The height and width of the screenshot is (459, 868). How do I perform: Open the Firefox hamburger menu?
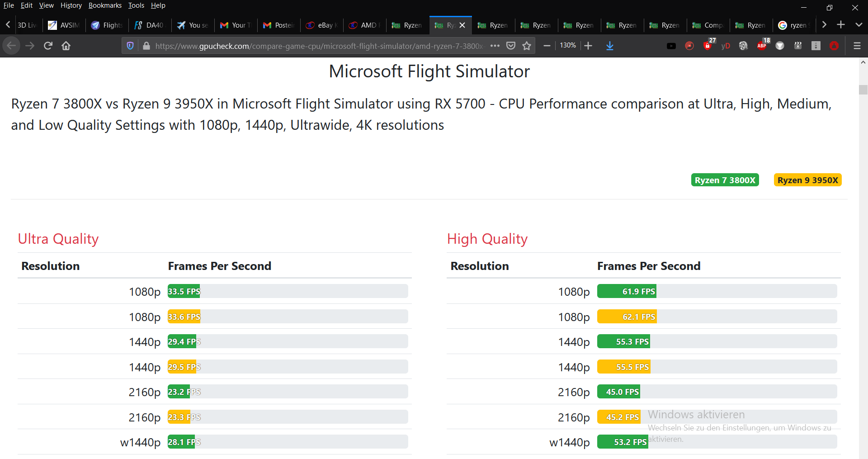coord(857,46)
